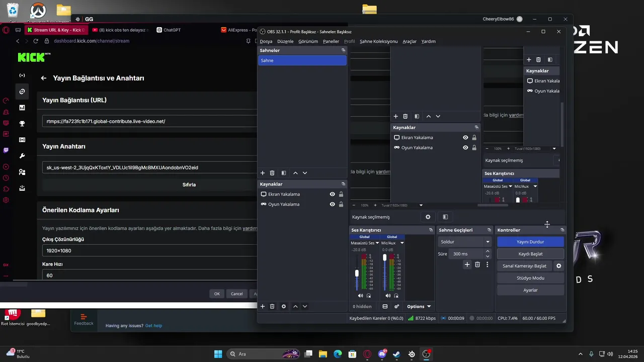Move source down in Kaynaklar toolbar
This screenshot has width=644, height=362.
pyautogui.click(x=305, y=306)
